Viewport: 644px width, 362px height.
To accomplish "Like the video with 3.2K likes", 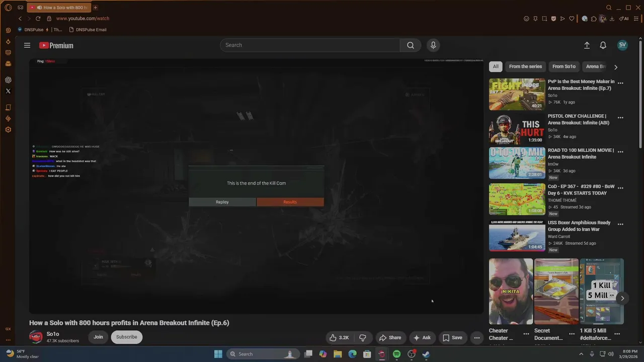I will click(x=340, y=338).
